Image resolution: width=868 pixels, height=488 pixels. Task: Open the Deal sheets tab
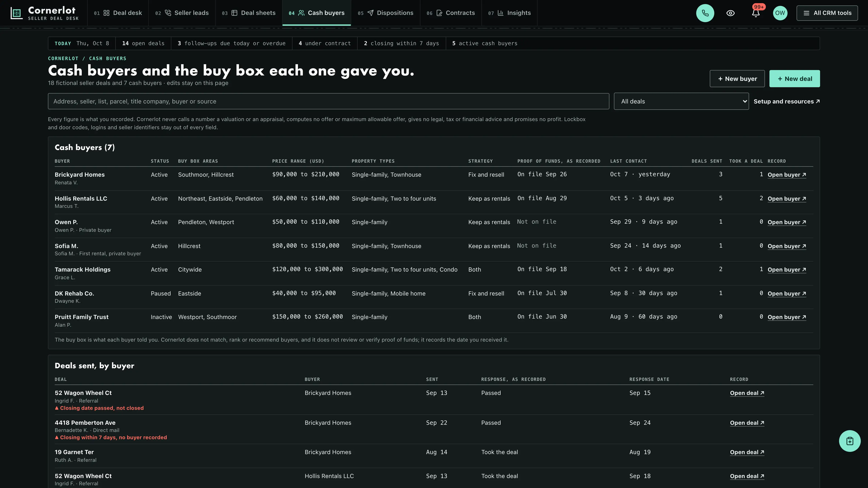[249, 13]
